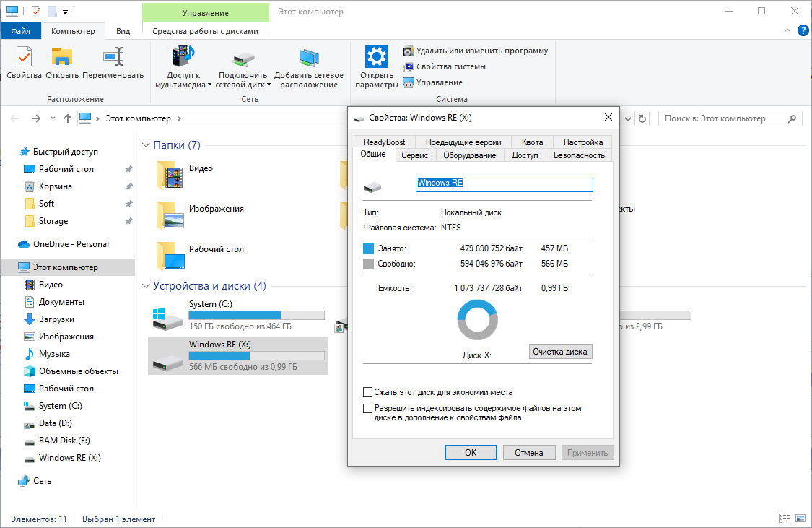Open the ReadyBoost tab
The height and width of the screenshot is (528, 812).
tap(384, 142)
